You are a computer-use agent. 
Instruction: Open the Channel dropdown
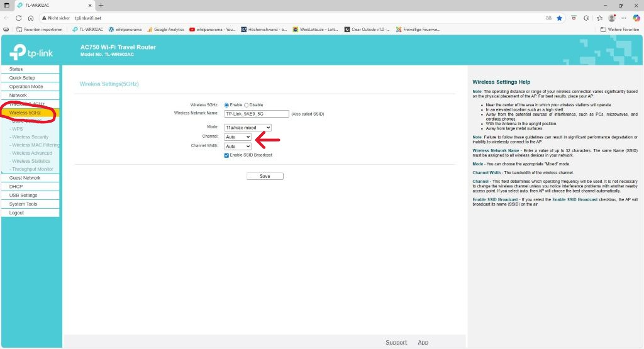pyautogui.click(x=238, y=136)
